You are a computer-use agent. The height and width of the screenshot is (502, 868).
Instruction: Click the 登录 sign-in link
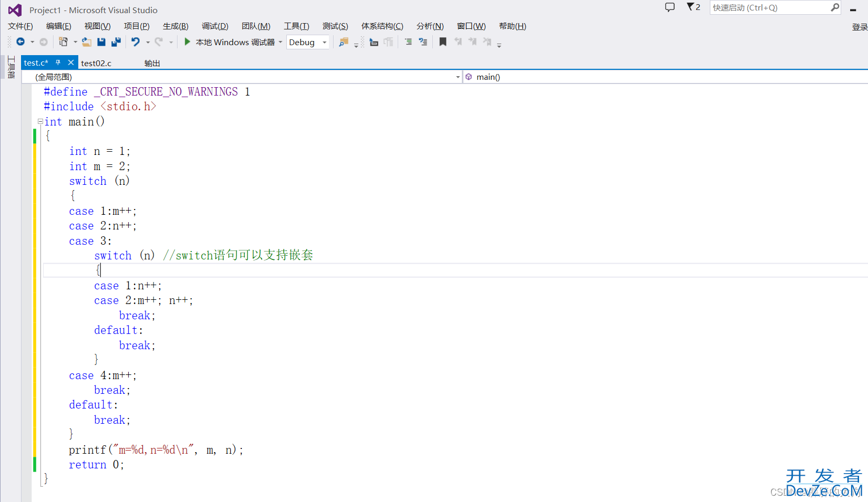tap(860, 27)
